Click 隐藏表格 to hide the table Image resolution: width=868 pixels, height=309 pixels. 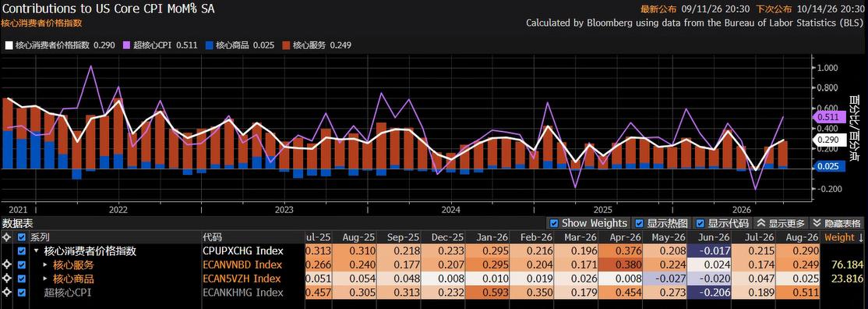click(x=837, y=223)
